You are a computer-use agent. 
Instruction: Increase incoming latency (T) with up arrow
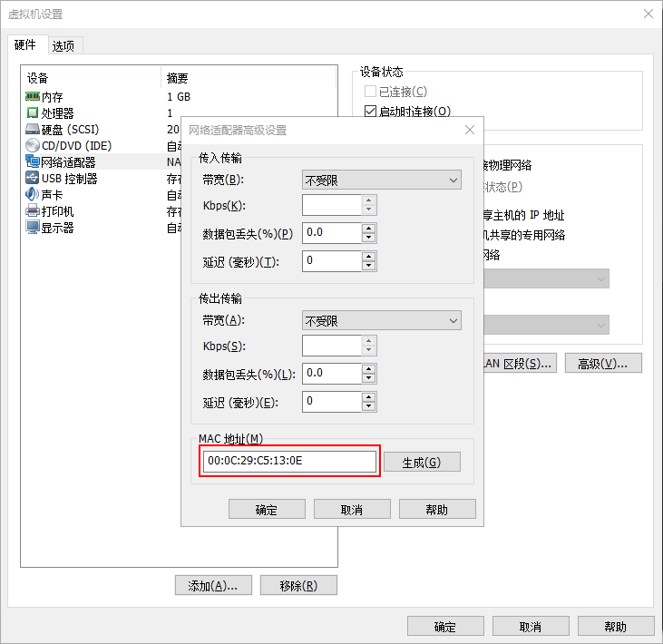[369, 257]
